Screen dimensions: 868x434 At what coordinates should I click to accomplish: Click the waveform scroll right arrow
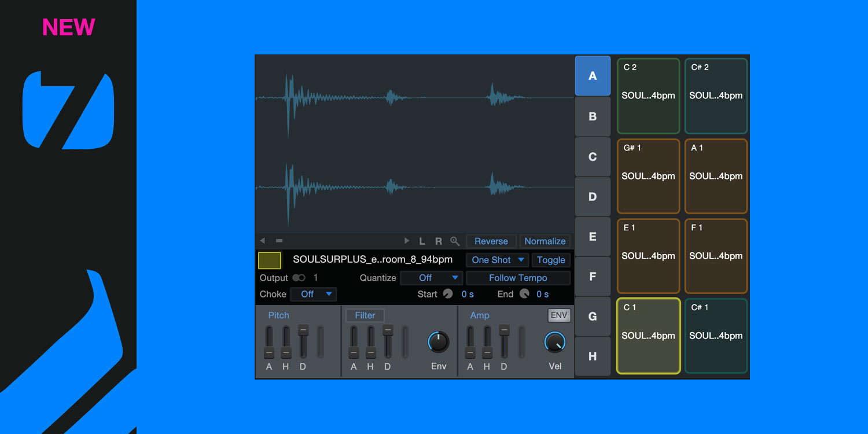407,241
